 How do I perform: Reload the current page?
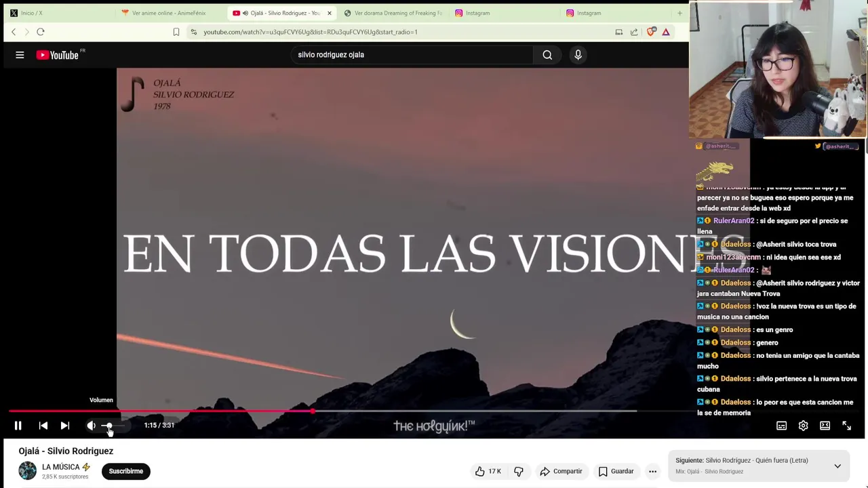41,32
